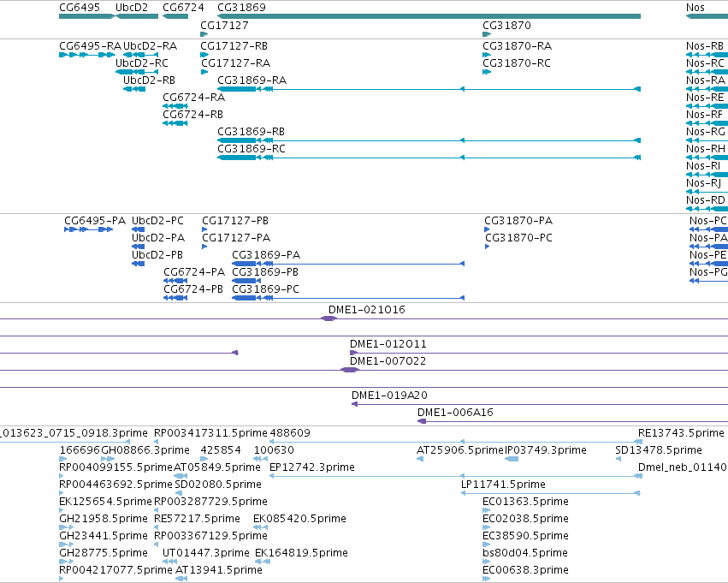This screenshot has height=583, width=728.
Task: Click the DME1-007O22 clone label
Action: (x=388, y=361)
